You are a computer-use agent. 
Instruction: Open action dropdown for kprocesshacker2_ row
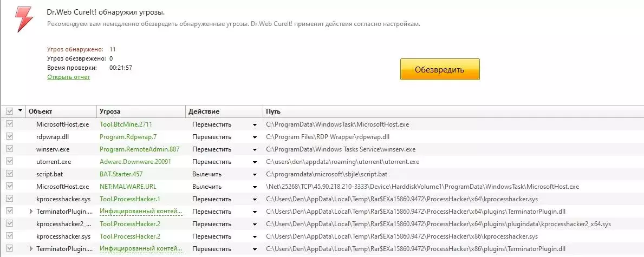click(x=255, y=224)
